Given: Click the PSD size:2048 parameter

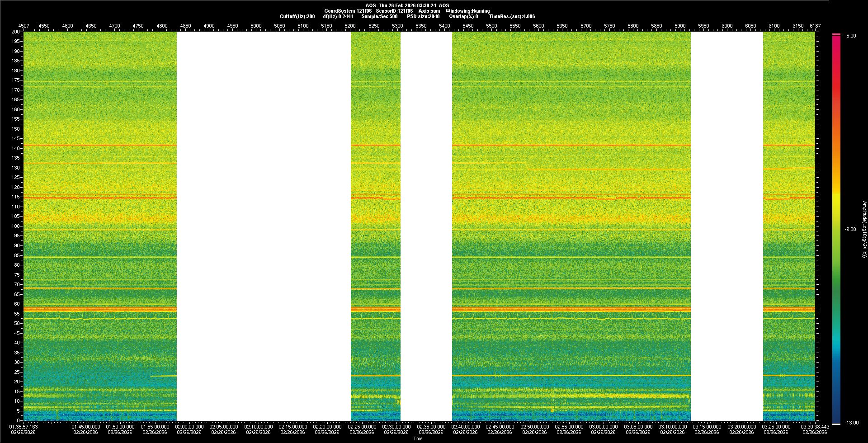Looking at the screenshot, I should pyautogui.click(x=423, y=16).
